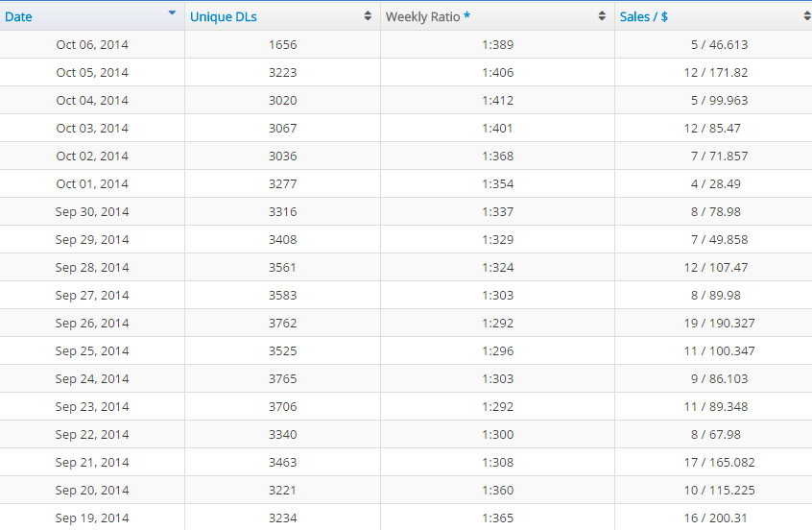Click the sales value 7 / 71.857
The width and height of the screenshot is (812, 530).
(x=719, y=156)
